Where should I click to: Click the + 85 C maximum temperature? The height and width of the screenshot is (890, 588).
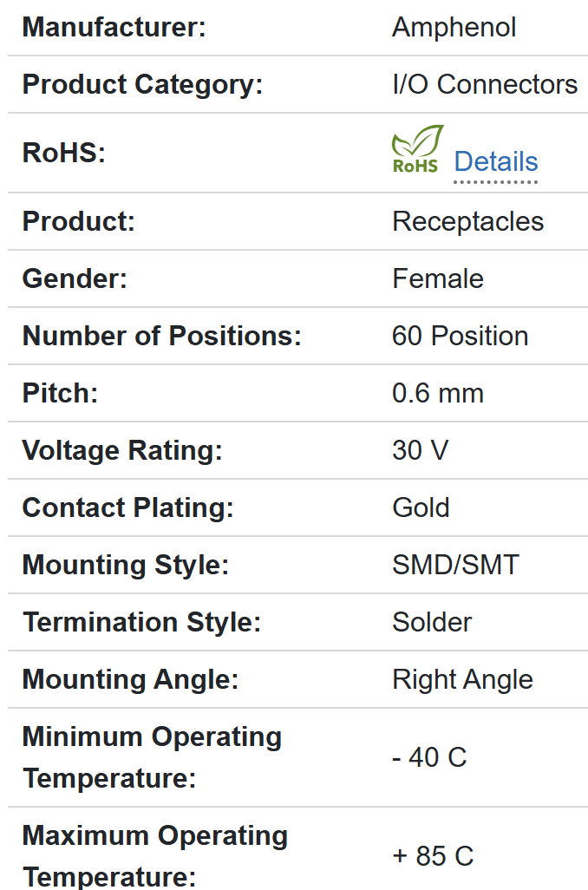tap(433, 856)
